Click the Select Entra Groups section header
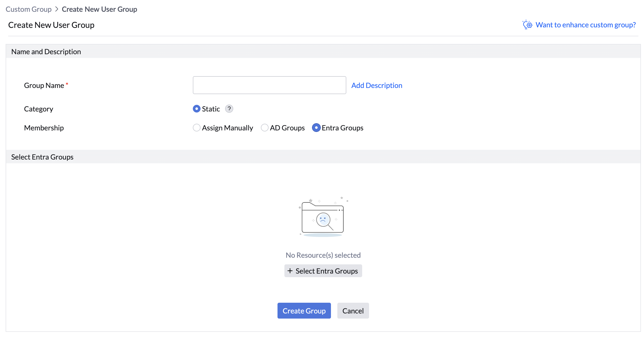Screen dimensions: 644x338 pyautogui.click(x=42, y=157)
